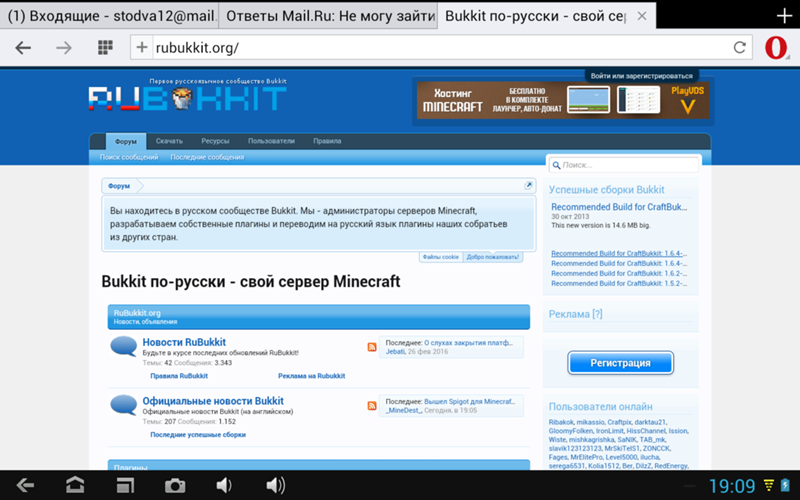
Task: Click the breadcrumb open-navigation arrow icon
Action: point(528,186)
